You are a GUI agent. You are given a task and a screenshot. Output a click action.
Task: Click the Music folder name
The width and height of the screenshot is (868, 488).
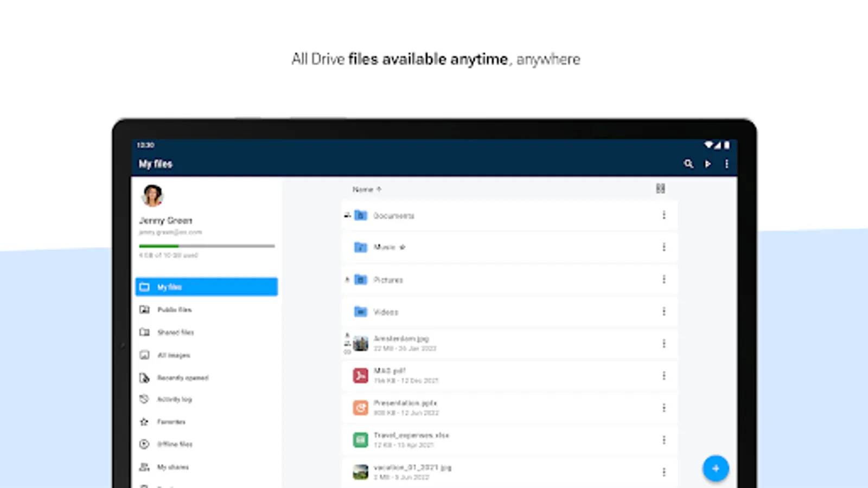[x=385, y=247]
